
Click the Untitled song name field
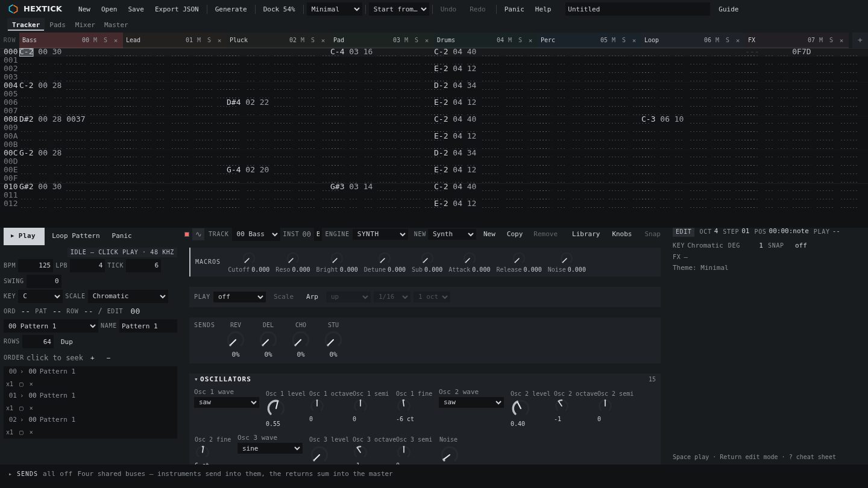tap(637, 9)
